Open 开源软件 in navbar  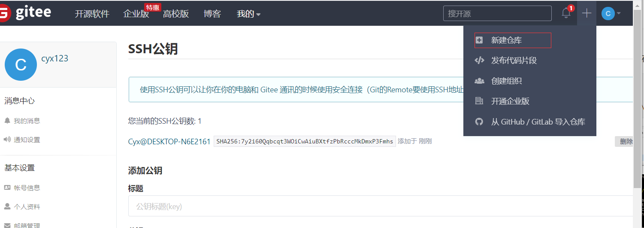click(92, 14)
